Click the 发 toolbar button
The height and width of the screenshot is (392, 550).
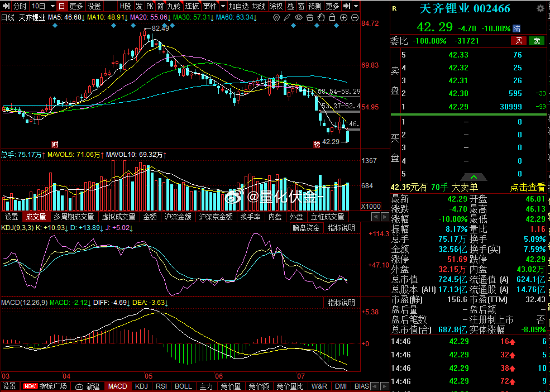point(139,6)
